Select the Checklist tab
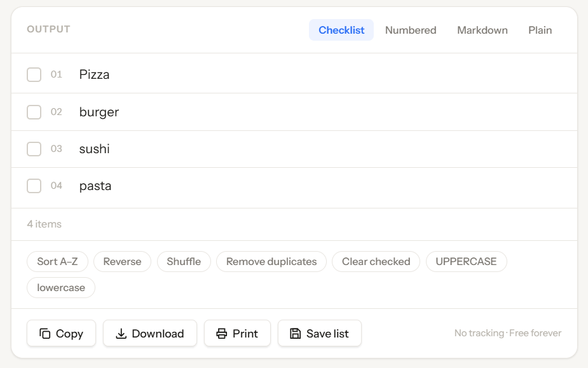 [x=341, y=30]
